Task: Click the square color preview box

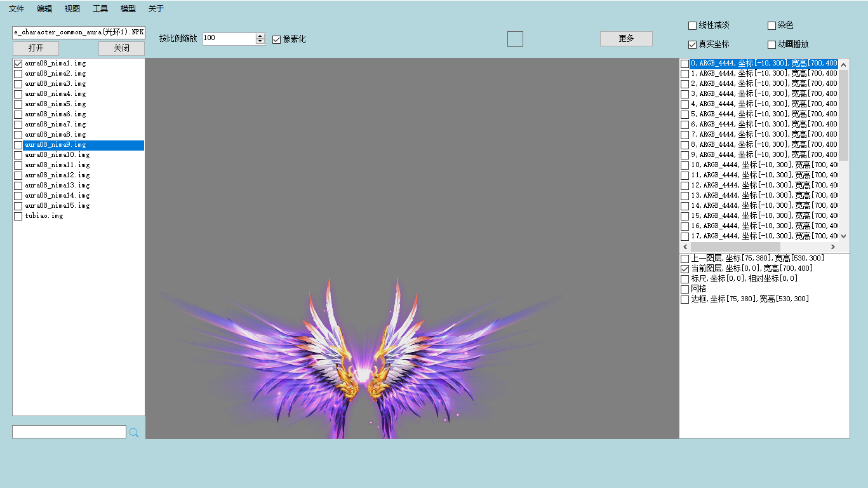Action: click(515, 39)
